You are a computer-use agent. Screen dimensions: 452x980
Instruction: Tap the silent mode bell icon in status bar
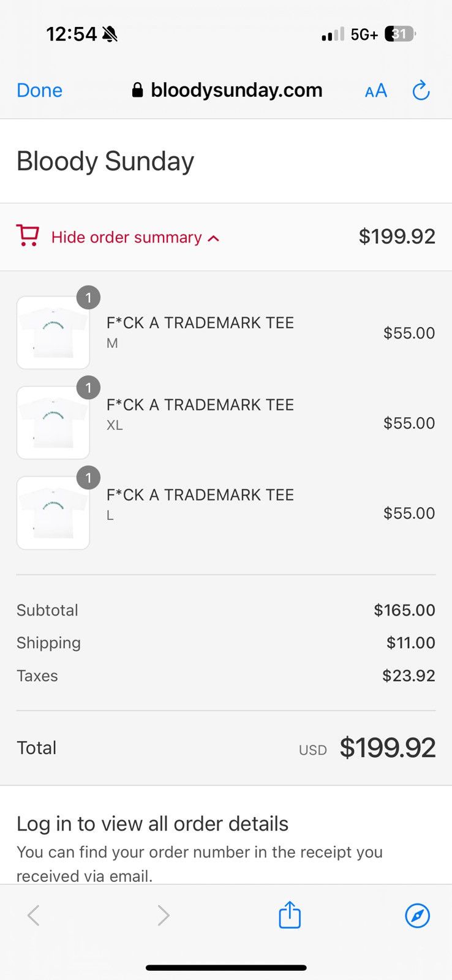pos(110,34)
